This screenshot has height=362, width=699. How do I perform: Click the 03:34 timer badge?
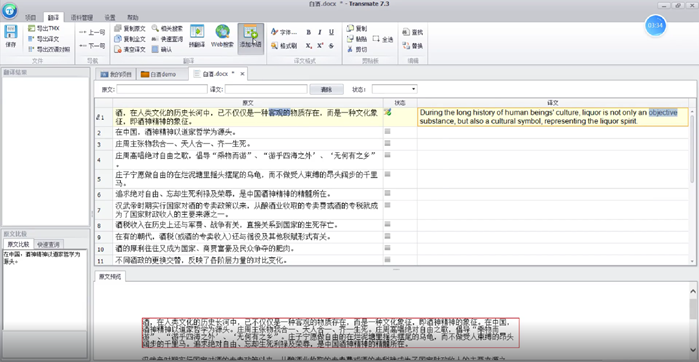point(655,25)
